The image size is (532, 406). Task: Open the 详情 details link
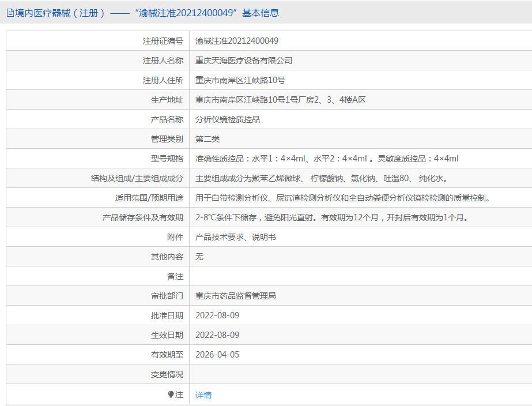coord(203,395)
